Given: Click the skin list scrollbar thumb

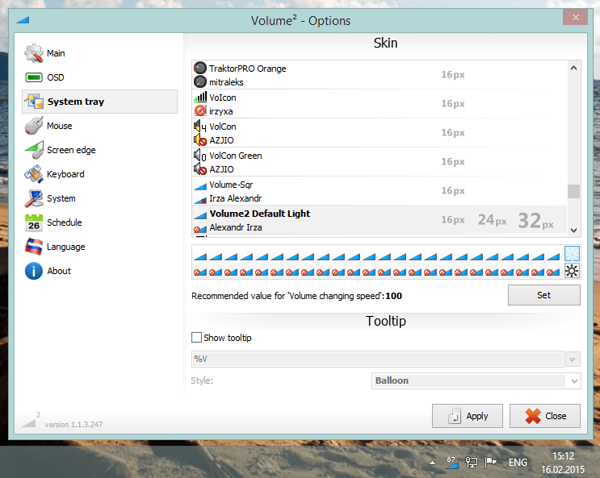Looking at the screenshot, I should click(x=573, y=191).
